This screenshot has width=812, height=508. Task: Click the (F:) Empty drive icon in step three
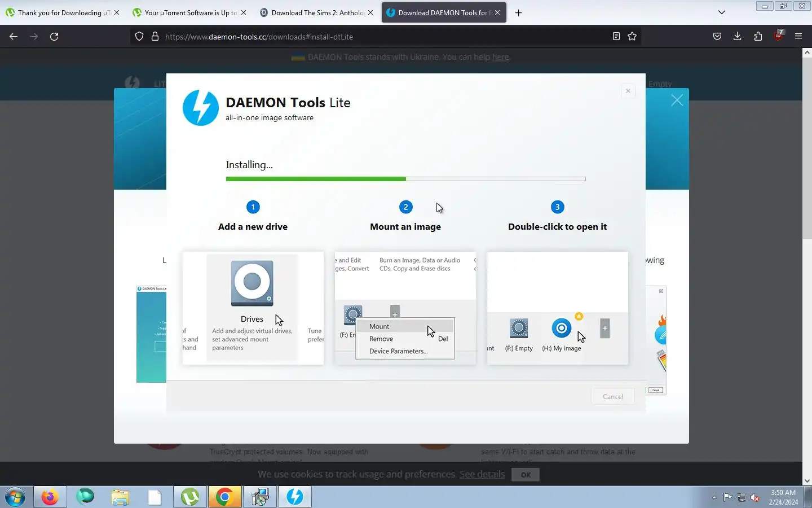519,329
